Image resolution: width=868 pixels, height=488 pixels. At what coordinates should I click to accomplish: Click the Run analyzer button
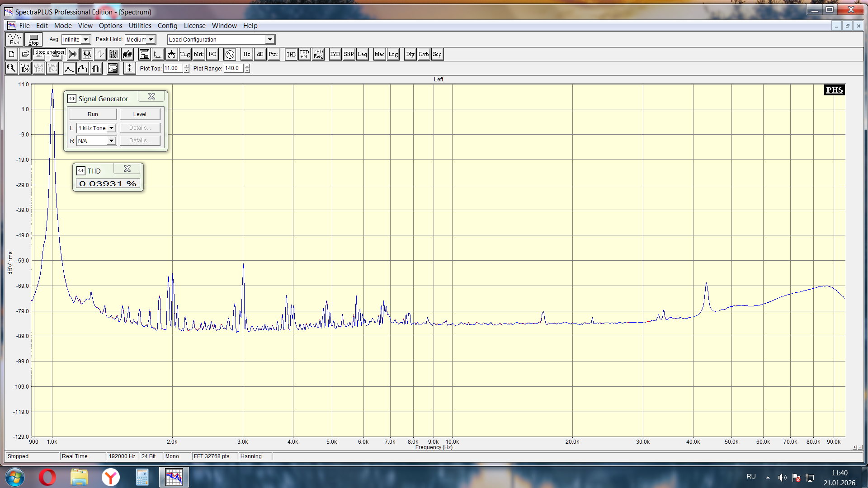14,39
